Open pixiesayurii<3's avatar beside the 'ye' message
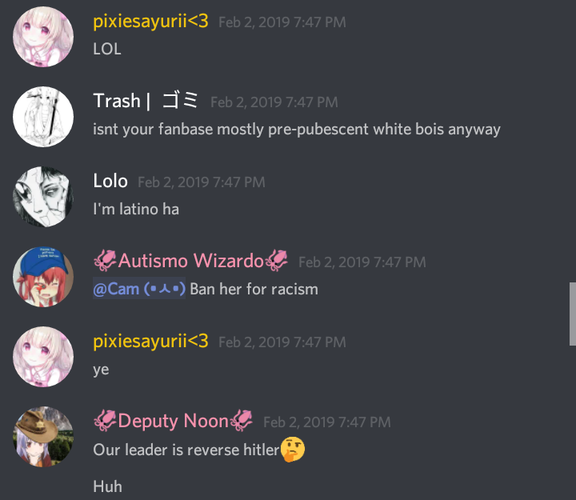 pyautogui.click(x=43, y=357)
